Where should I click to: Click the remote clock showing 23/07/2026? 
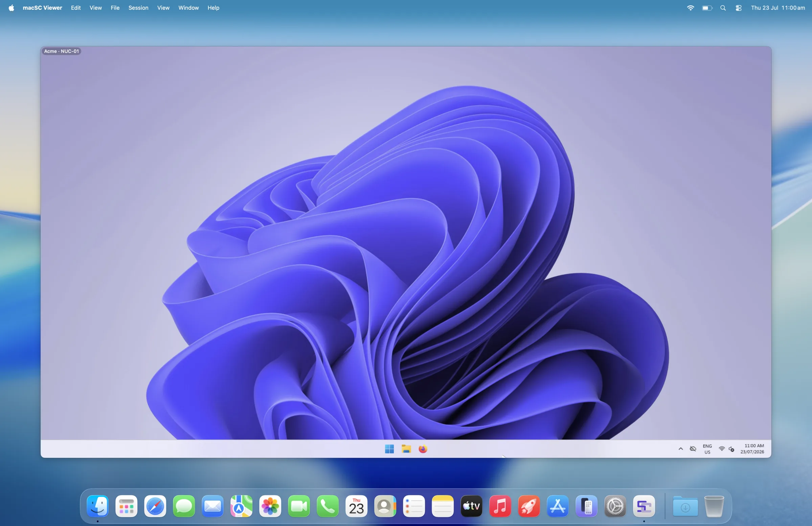752,449
